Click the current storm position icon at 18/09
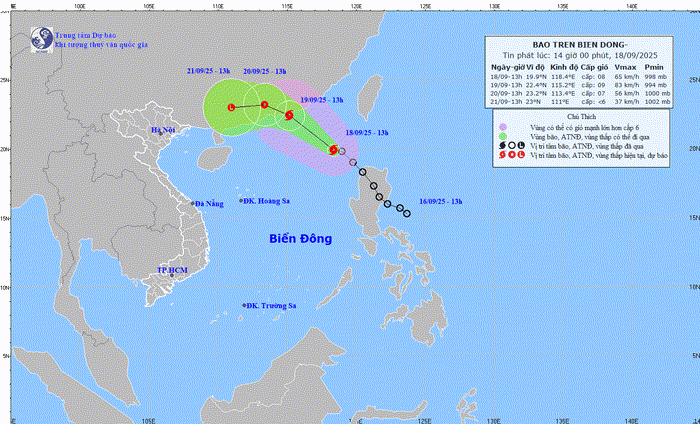This screenshot has width=700, height=424. click(333, 150)
